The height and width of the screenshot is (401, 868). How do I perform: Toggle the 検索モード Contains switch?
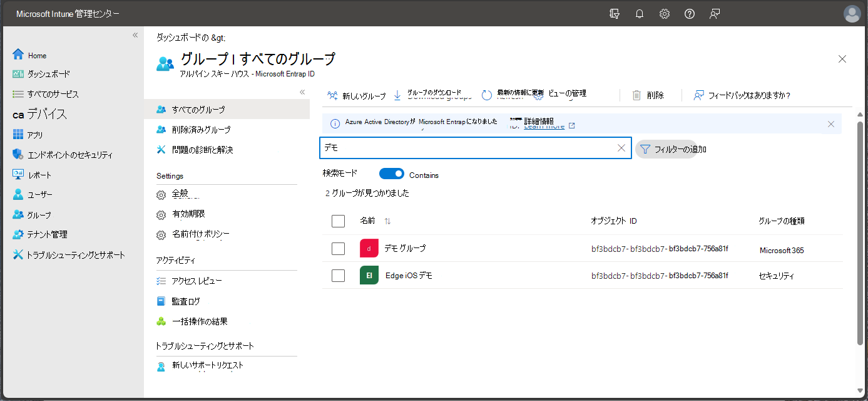(x=392, y=174)
